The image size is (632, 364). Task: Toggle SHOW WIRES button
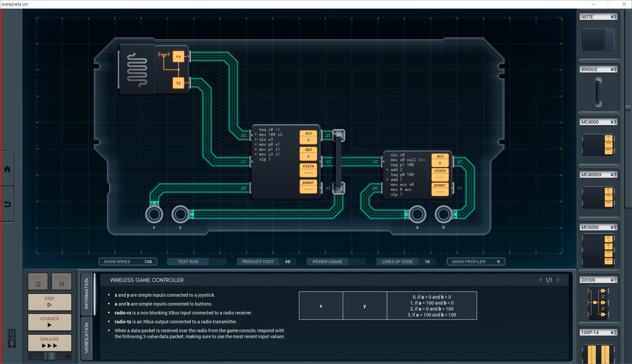128,262
